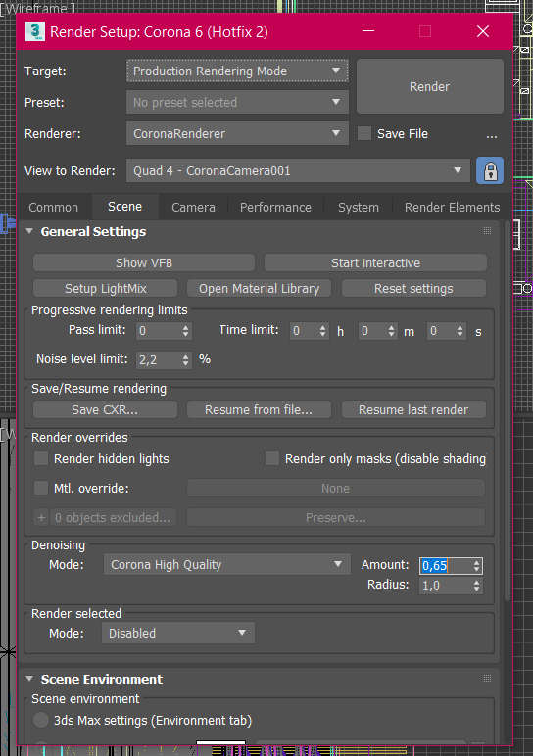Open the Performance tab
This screenshot has height=756, width=533.
275,207
